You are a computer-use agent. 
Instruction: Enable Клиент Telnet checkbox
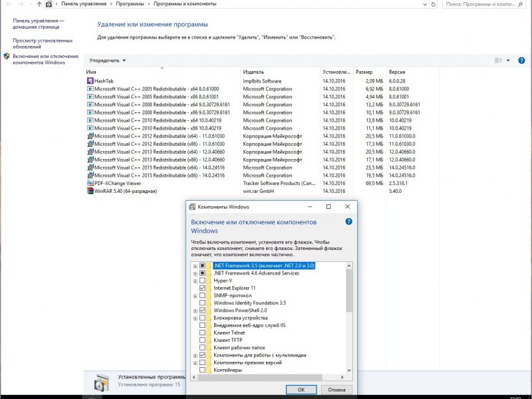202,333
